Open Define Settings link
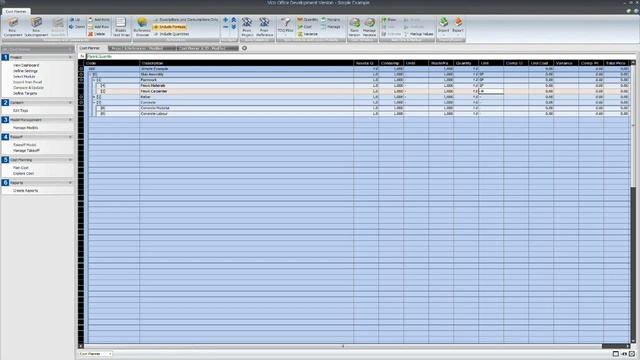The width and height of the screenshot is (640, 360). coord(25,71)
